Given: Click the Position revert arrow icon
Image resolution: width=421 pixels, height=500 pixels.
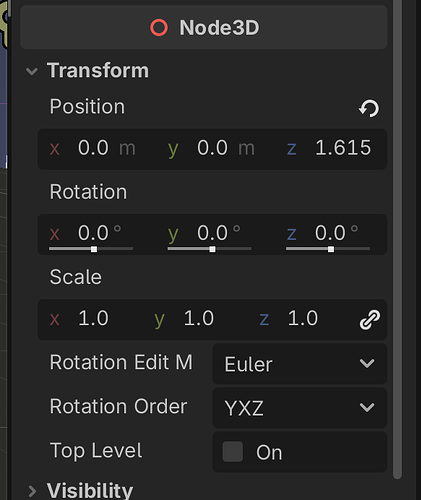Looking at the screenshot, I should pos(369,108).
